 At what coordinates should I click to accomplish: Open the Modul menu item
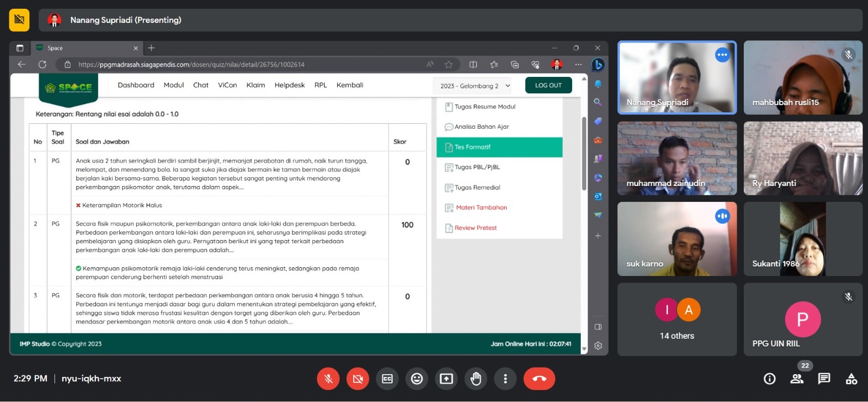click(x=174, y=85)
